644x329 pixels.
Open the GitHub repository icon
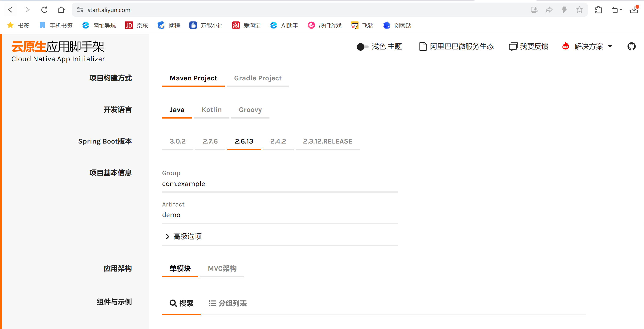pyautogui.click(x=631, y=46)
